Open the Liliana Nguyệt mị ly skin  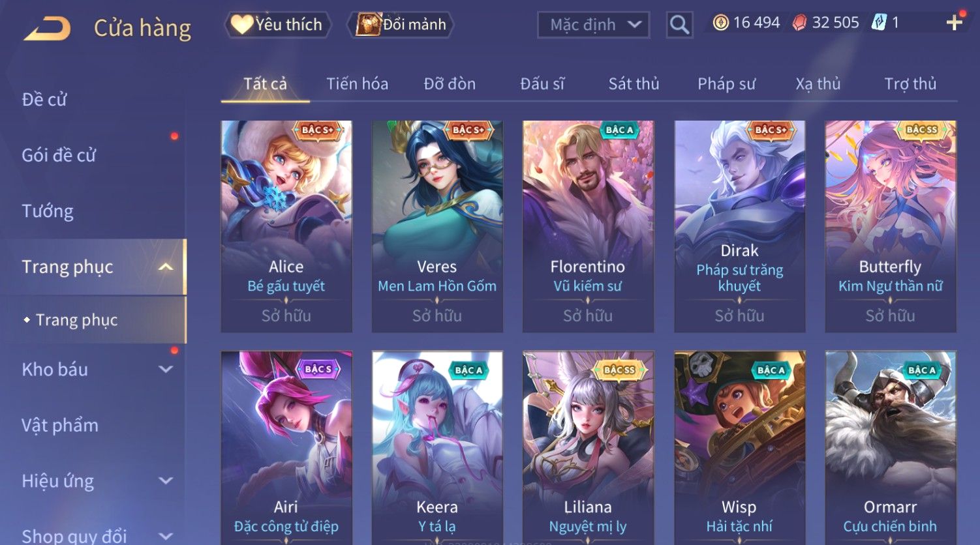(588, 448)
